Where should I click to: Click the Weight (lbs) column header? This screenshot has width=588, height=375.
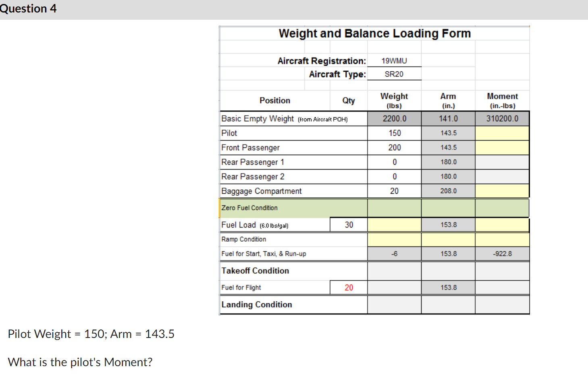click(x=394, y=100)
